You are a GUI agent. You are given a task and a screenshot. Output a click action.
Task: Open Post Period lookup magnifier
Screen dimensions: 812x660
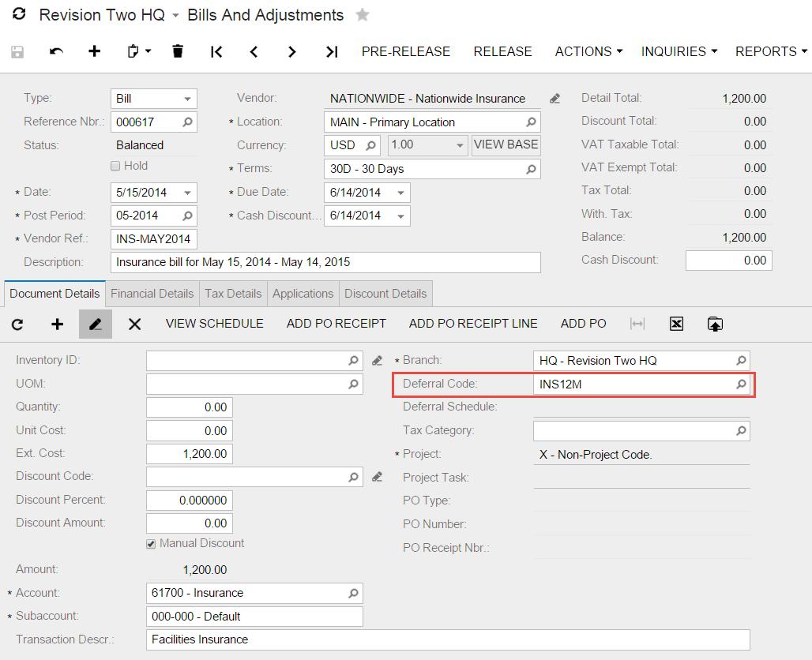pos(187,216)
